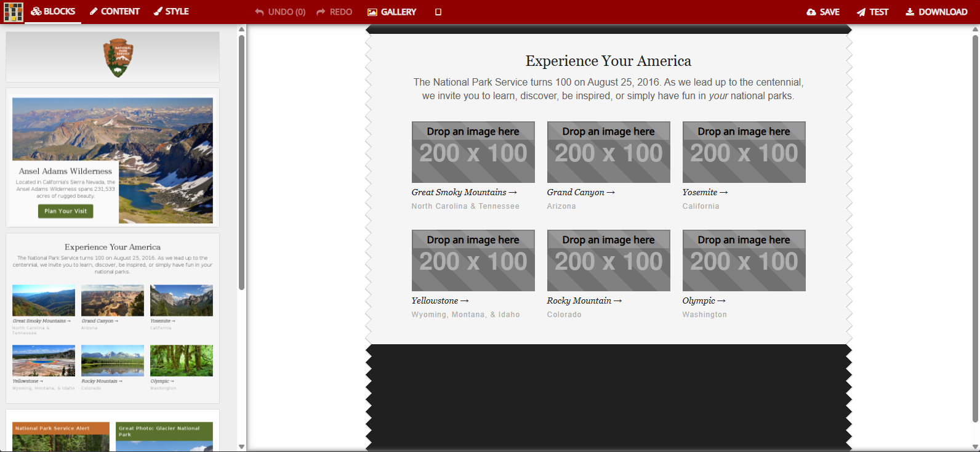Click image placeholder above Olympic
Viewport: 980px width, 452px height.
[x=744, y=260]
